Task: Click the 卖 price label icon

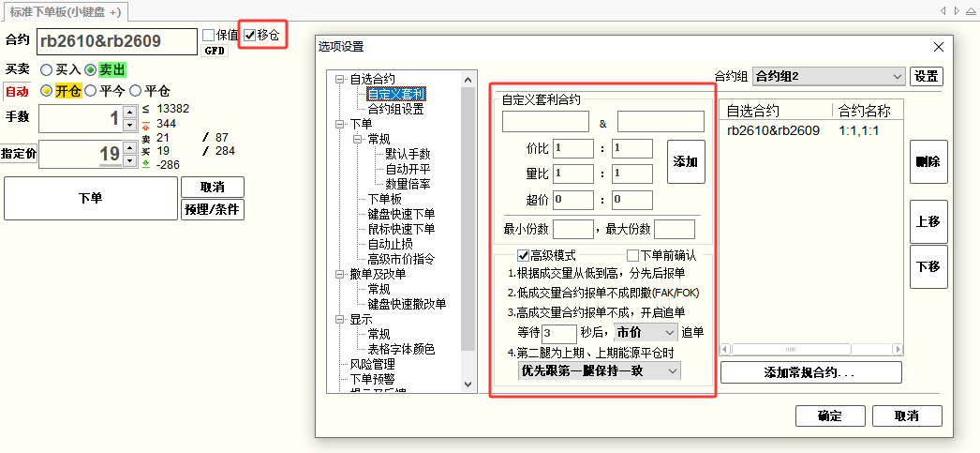Action: [145, 138]
